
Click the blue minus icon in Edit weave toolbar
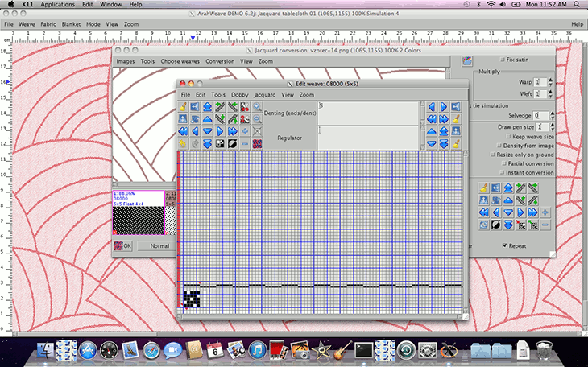[245, 143]
